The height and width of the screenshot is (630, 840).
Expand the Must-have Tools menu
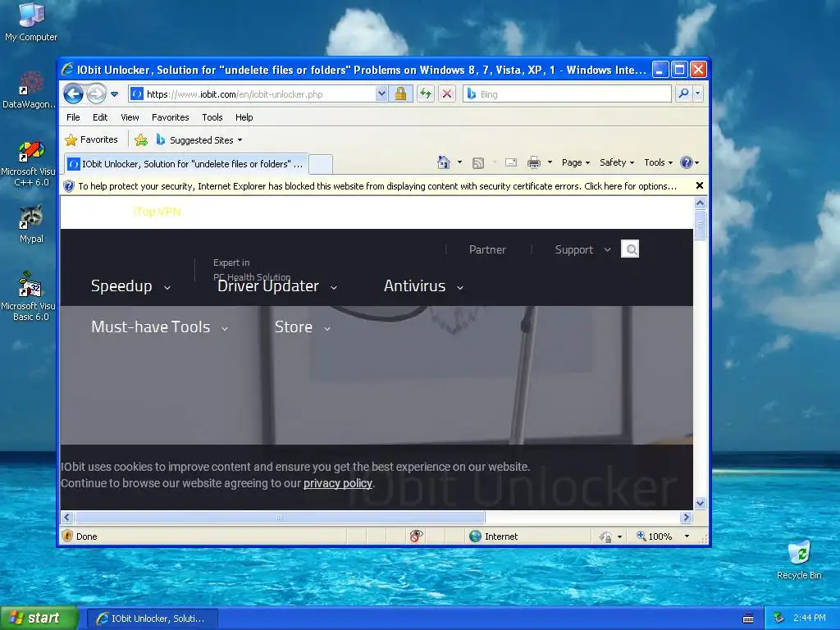click(160, 326)
